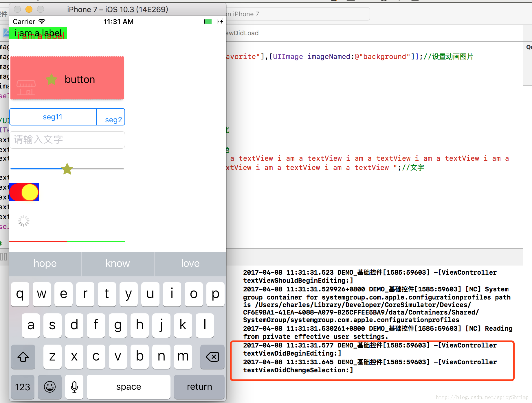Screen dimensions: 532x403
Task: Tap the y key
Action: click(x=129, y=294)
